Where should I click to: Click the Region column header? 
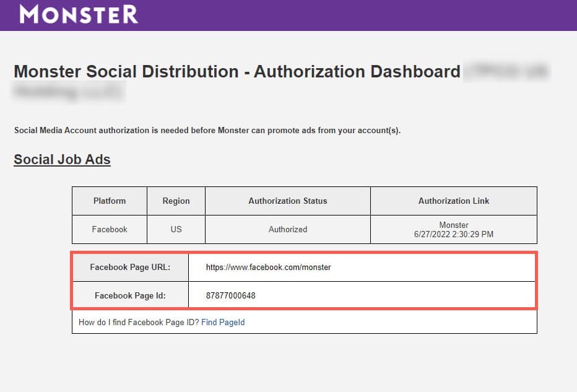(x=176, y=201)
